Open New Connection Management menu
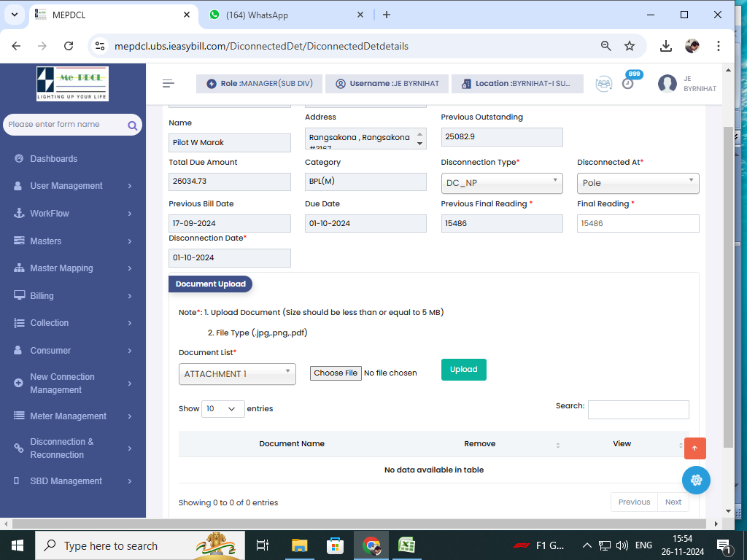The width and height of the screenshot is (747, 560). [x=72, y=384]
